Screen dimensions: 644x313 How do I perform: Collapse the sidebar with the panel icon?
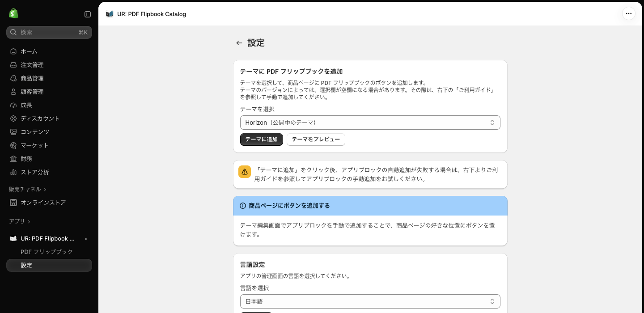(88, 14)
